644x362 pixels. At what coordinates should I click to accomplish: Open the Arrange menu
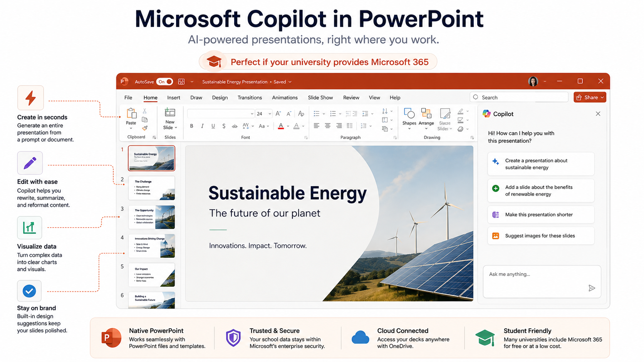coord(426,119)
